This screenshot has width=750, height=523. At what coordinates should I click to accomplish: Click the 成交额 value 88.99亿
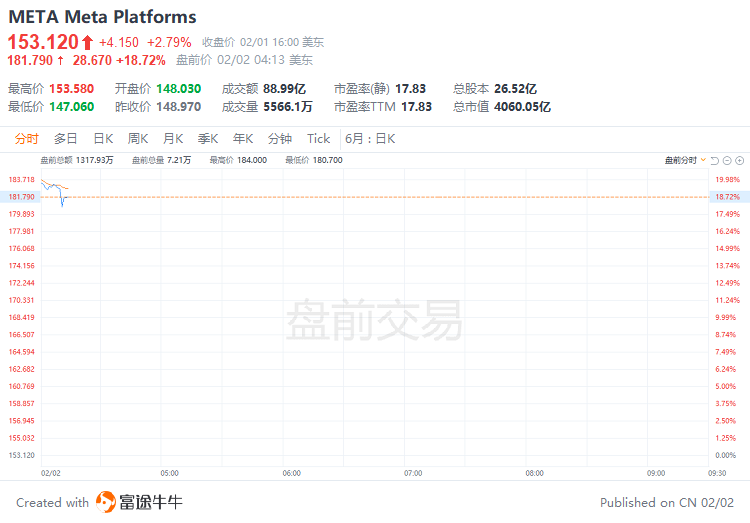pyautogui.click(x=284, y=89)
